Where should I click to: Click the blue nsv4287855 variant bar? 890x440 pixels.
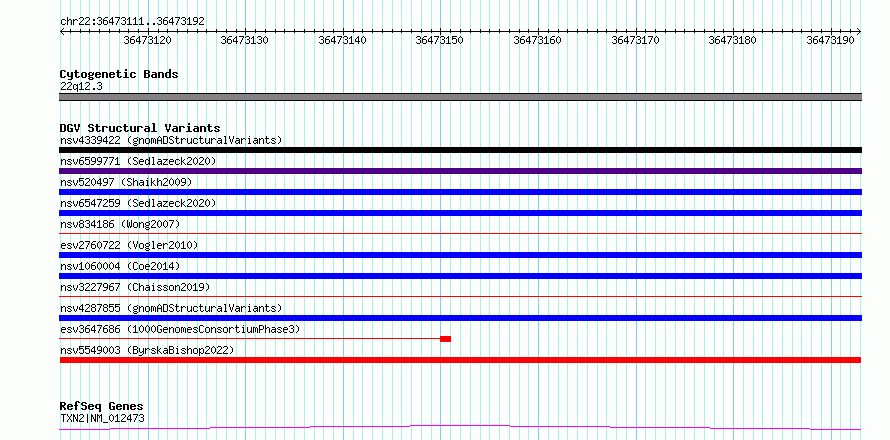point(460,318)
